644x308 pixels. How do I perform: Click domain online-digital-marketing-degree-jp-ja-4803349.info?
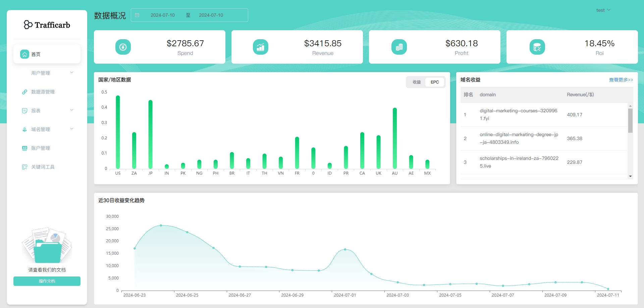[519, 138]
